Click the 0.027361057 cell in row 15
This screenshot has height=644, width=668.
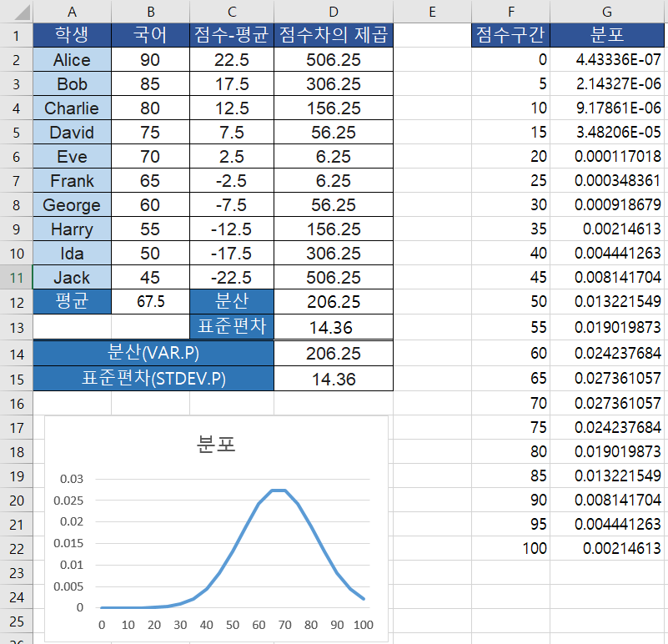(607, 378)
